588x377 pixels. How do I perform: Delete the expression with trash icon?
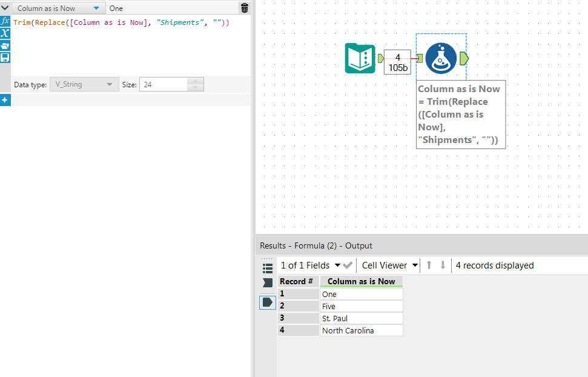pyautogui.click(x=245, y=8)
